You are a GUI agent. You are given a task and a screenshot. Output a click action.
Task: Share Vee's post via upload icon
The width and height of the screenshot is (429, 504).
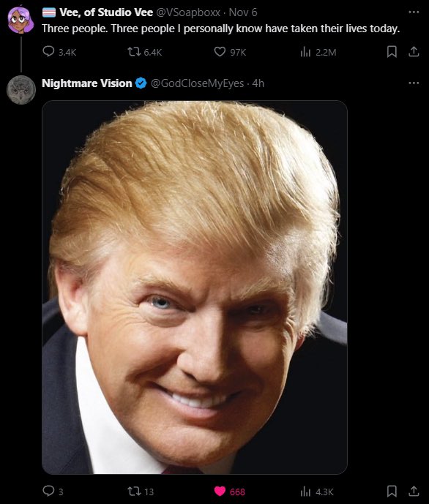[414, 51]
